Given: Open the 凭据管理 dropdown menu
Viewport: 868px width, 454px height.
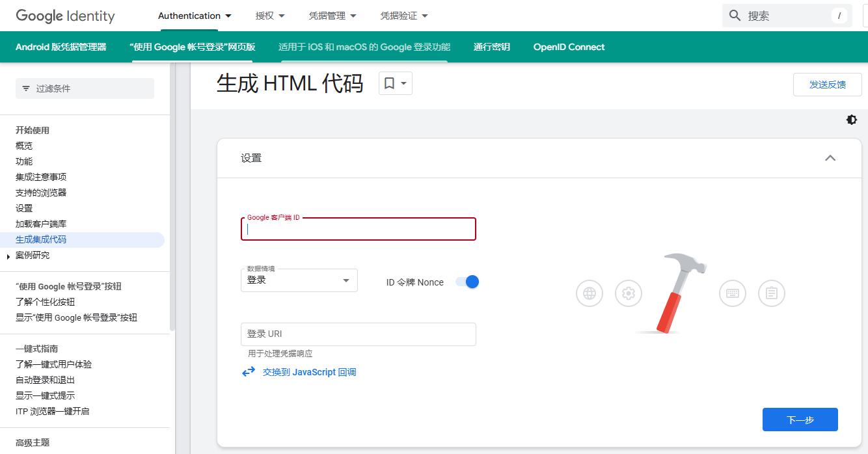Looking at the screenshot, I should tap(332, 16).
